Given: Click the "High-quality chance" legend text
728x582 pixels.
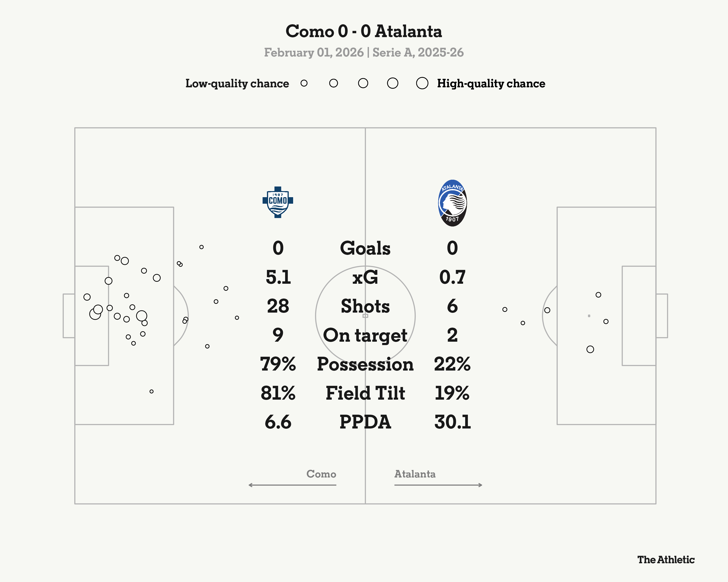Looking at the screenshot, I should click(491, 83).
